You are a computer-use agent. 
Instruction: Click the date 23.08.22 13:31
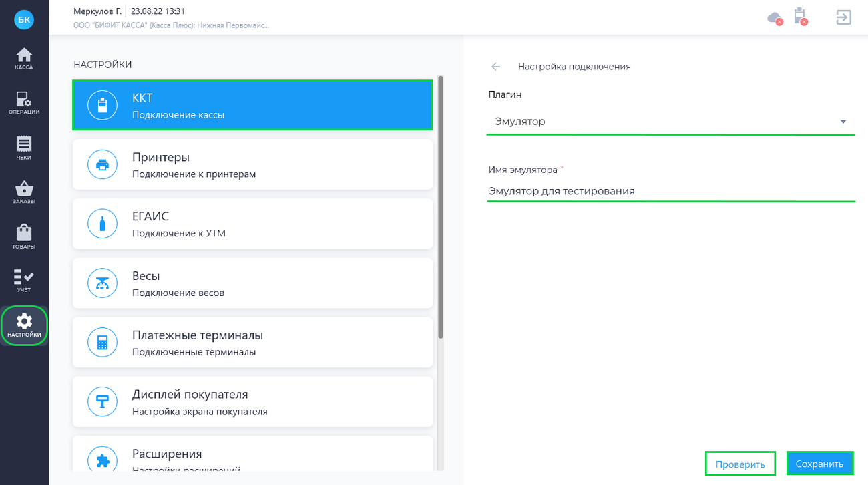158,11
